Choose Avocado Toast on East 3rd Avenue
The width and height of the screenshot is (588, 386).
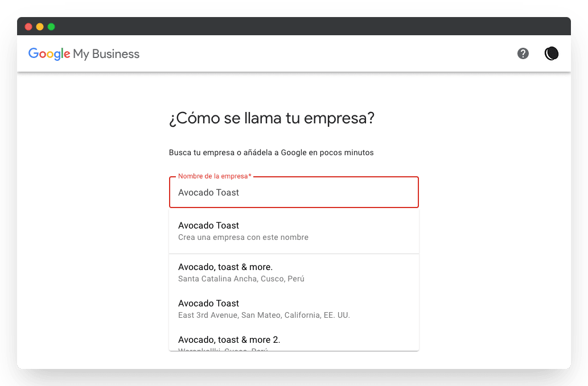click(294, 309)
